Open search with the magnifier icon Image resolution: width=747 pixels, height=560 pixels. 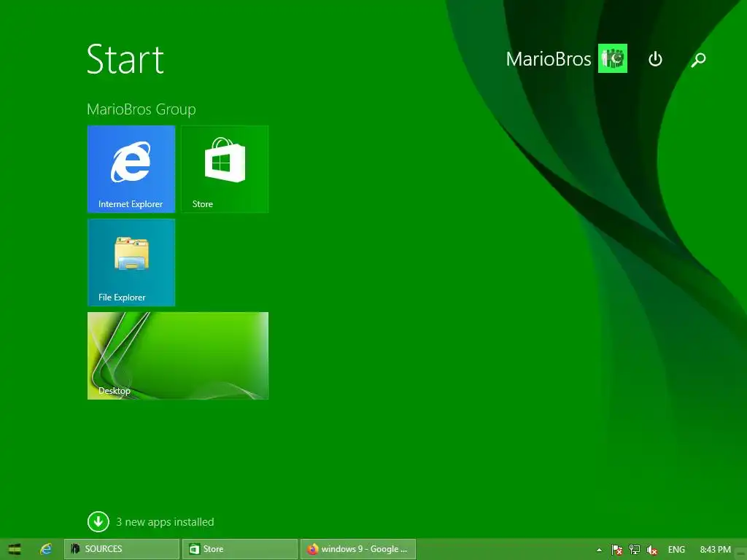click(x=698, y=60)
